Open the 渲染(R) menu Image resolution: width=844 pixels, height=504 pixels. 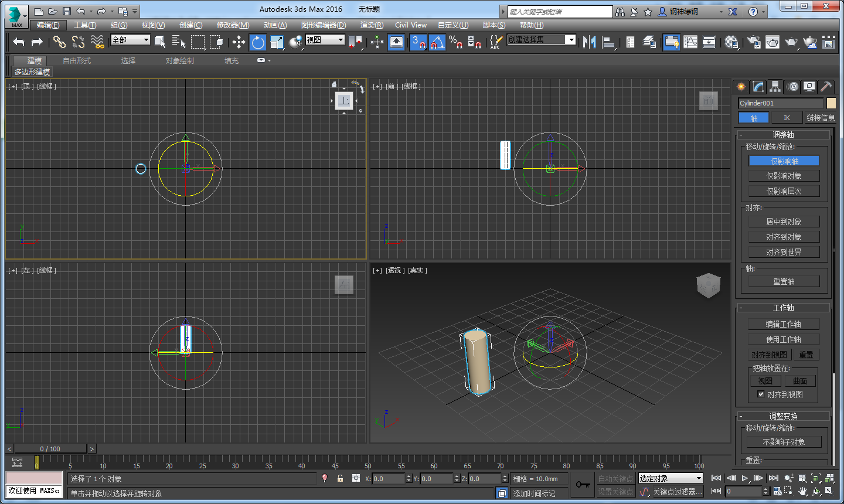click(x=372, y=25)
